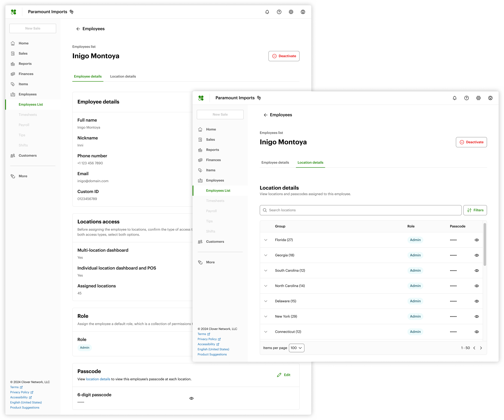Expand the New York (29) group
Viewport: 504px width, 420px height.
(266, 317)
